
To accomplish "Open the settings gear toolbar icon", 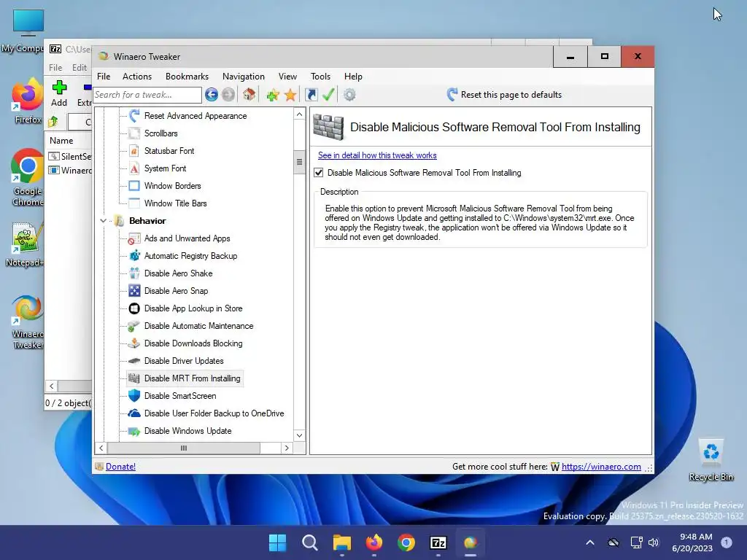I will click(x=349, y=95).
